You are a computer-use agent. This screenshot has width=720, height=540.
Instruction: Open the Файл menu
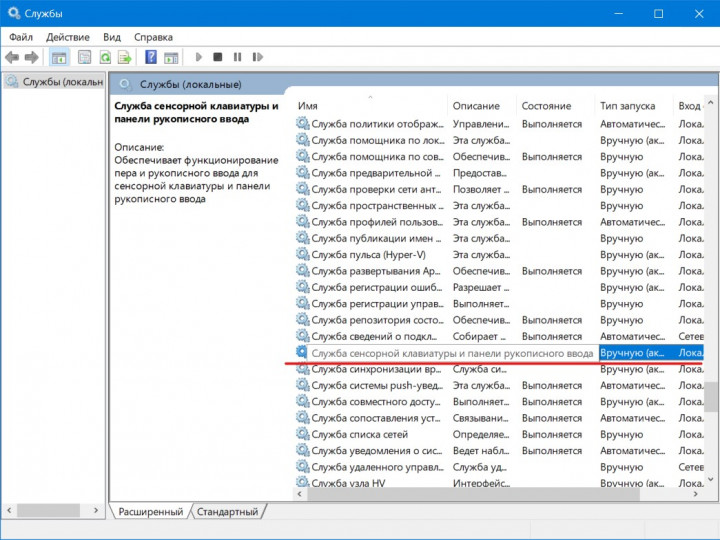(21, 36)
